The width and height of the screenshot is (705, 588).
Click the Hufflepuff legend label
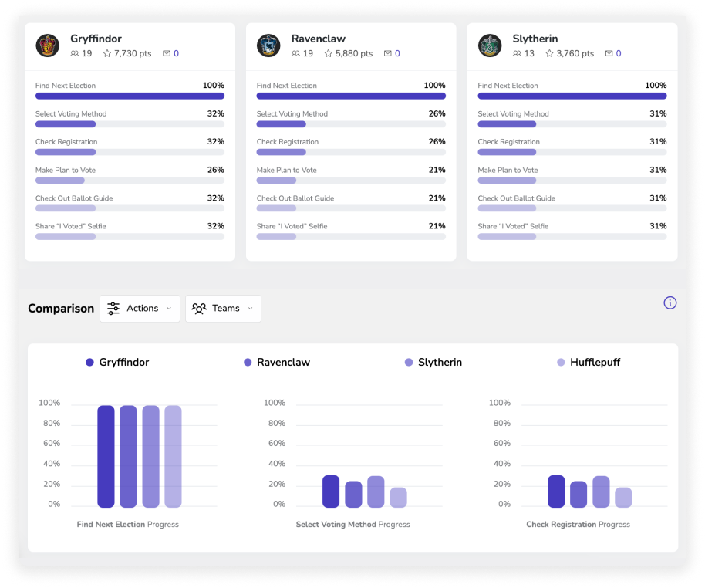click(x=595, y=362)
